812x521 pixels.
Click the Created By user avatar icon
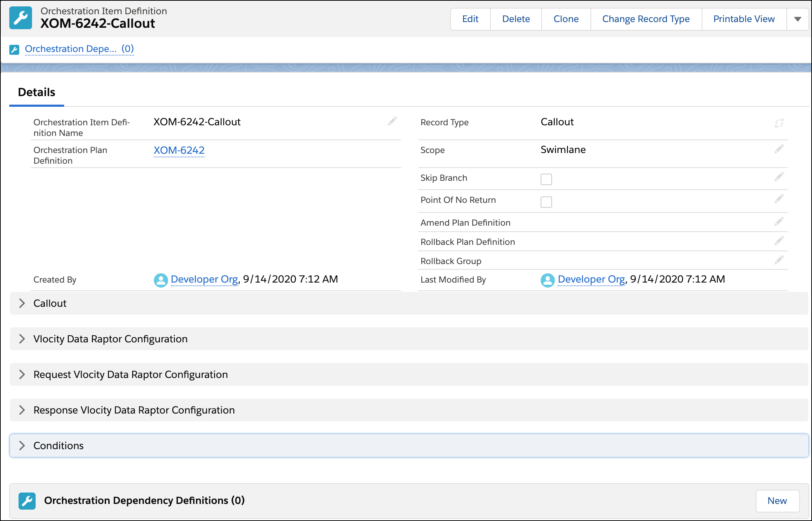161,280
